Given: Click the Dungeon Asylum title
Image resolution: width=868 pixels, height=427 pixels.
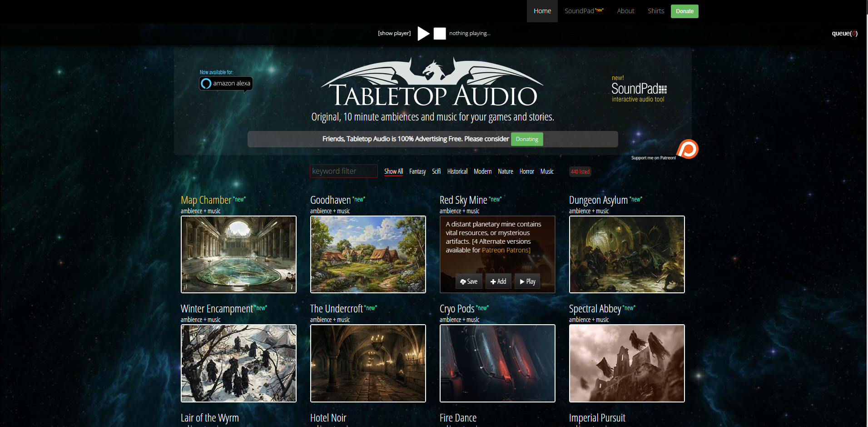Looking at the screenshot, I should [x=598, y=200].
